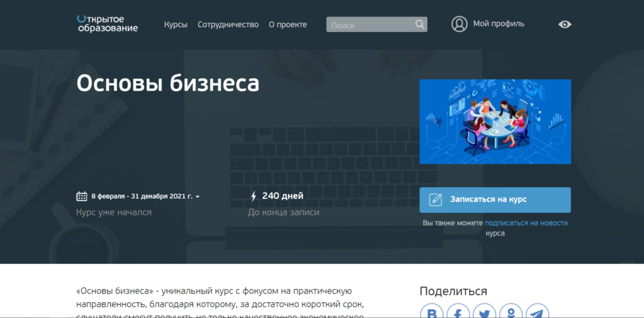Go to the О проекте page

click(287, 25)
